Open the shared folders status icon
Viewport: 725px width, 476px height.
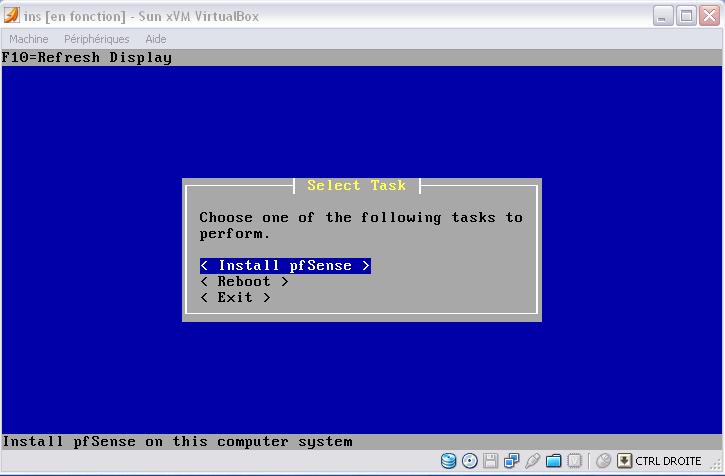pos(553,461)
